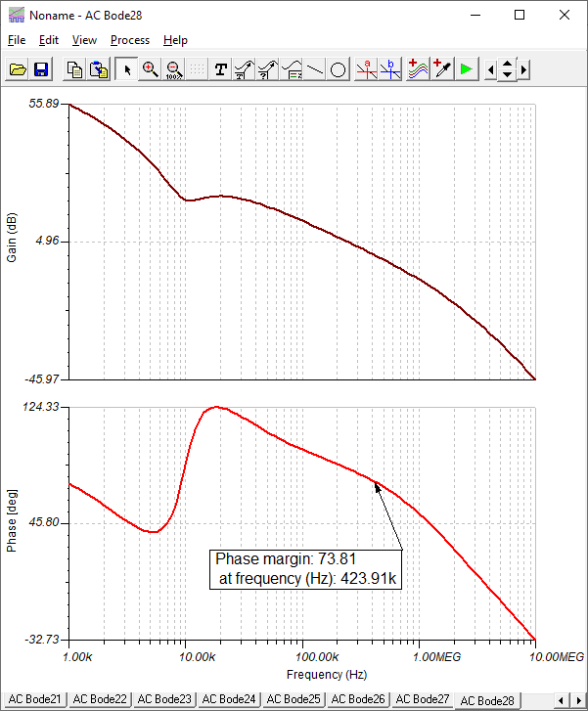This screenshot has width=588, height=711.
Task: Pick the eyedropper tool with plus
Action: [x=442, y=69]
